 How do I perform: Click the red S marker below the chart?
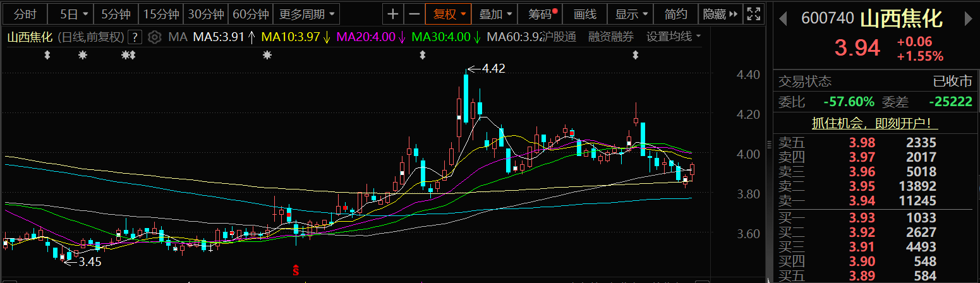pos(294,270)
